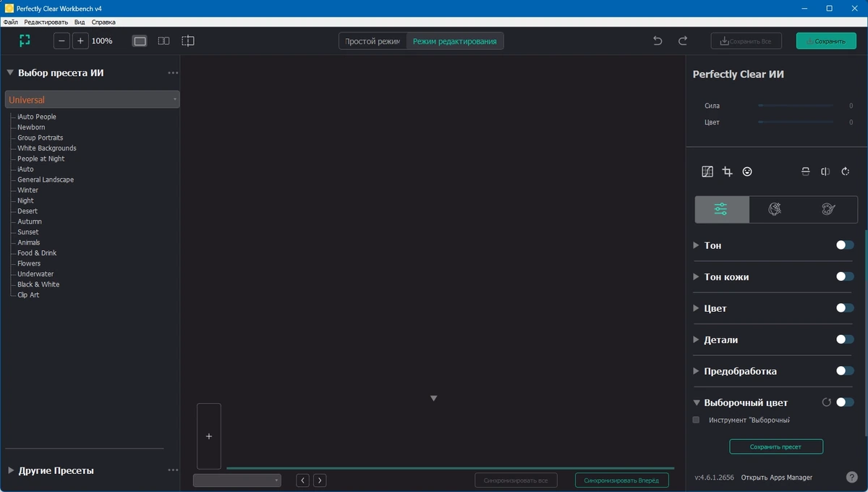
Task: Undo the last edit
Action: point(658,41)
